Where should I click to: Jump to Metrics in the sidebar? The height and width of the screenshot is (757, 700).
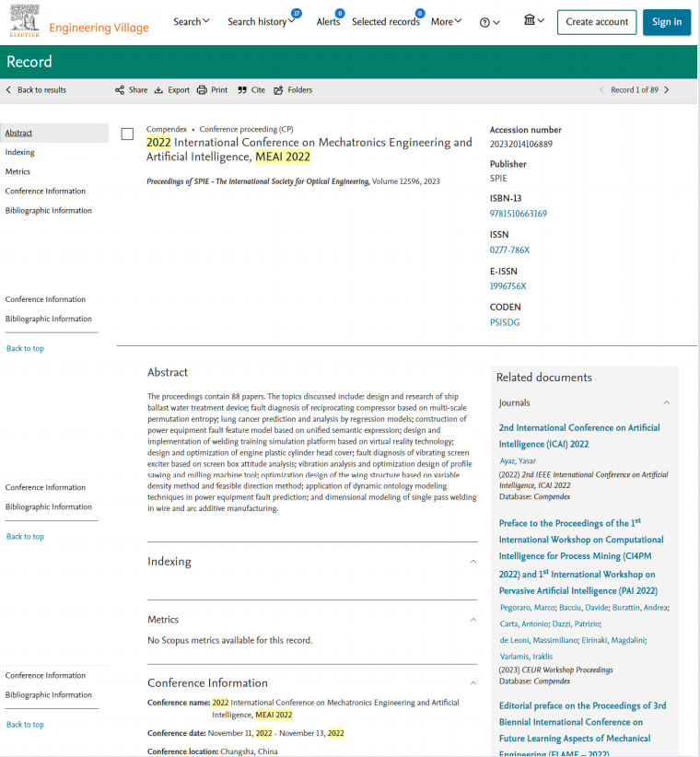[x=17, y=171]
